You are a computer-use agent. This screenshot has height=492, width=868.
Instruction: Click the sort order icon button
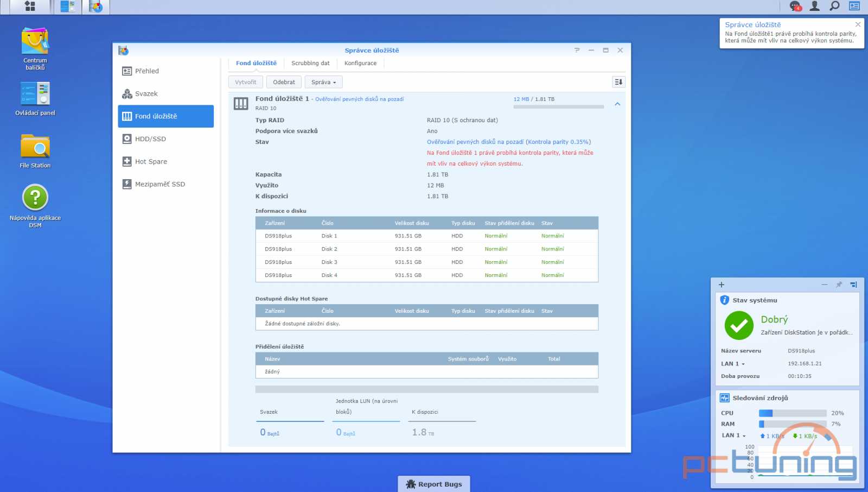click(618, 82)
